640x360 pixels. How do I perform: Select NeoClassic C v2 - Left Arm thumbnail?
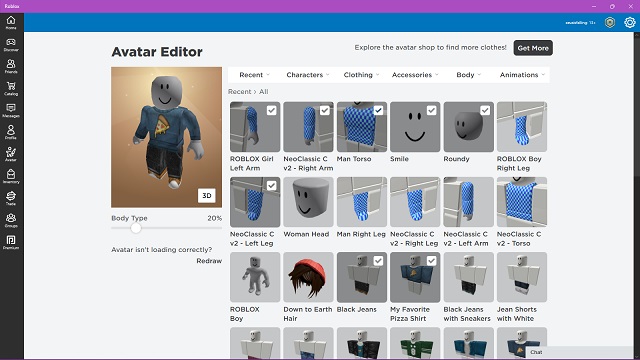(x=469, y=202)
